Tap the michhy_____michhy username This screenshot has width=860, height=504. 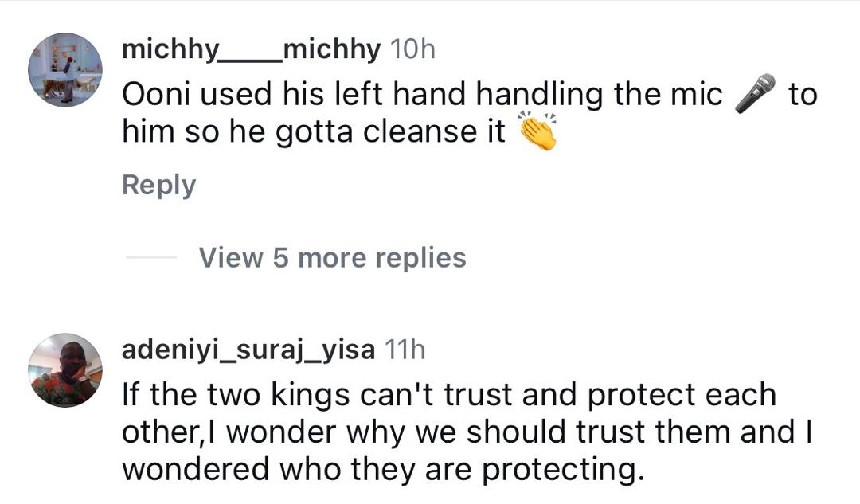[251, 49]
